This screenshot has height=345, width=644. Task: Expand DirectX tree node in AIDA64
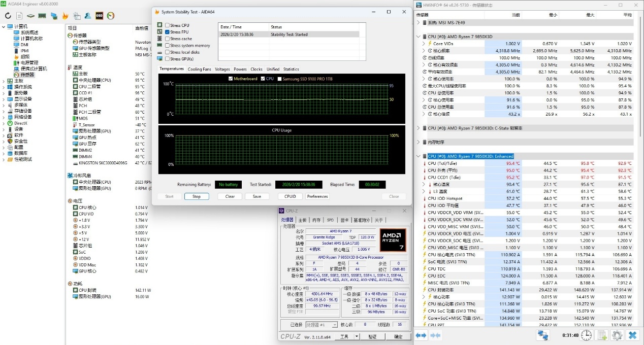click(x=4, y=123)
